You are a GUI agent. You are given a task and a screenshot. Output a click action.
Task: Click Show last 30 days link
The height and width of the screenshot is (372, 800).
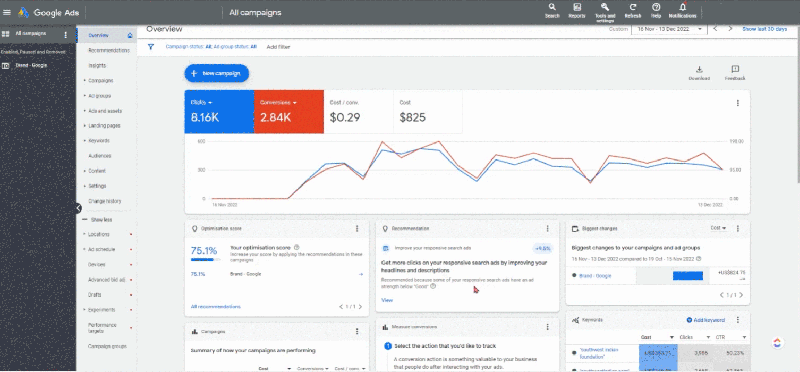[x=764, y=29]
